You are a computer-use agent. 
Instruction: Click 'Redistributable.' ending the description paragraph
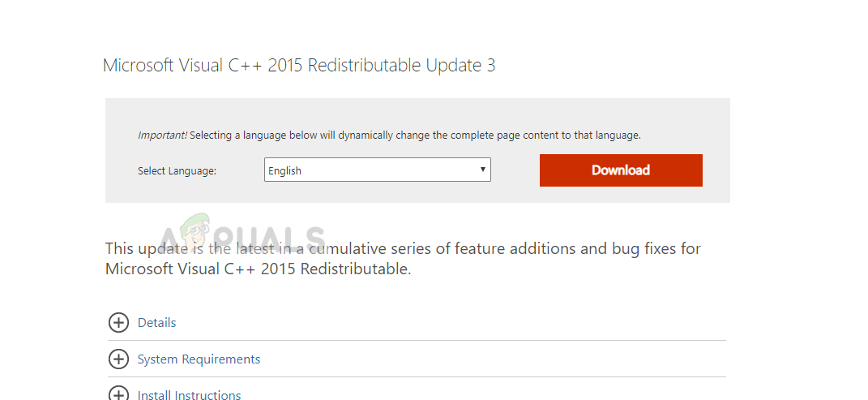pos(356,269)
